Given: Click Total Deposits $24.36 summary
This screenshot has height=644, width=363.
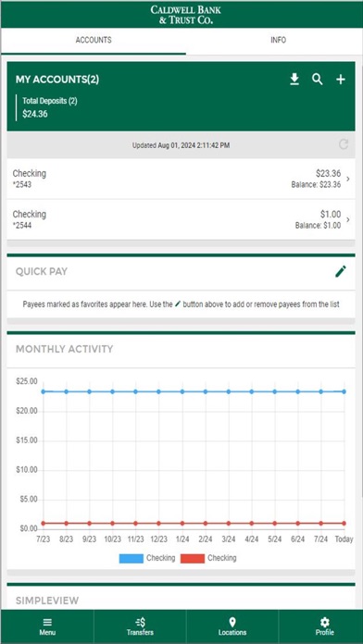Looking at the screenshot, I should tap(50, 107).
